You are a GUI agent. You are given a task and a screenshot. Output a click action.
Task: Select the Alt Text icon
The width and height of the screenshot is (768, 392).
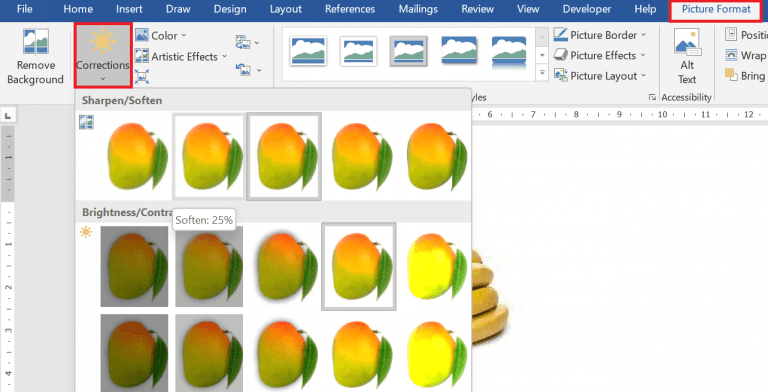[687, 56]
